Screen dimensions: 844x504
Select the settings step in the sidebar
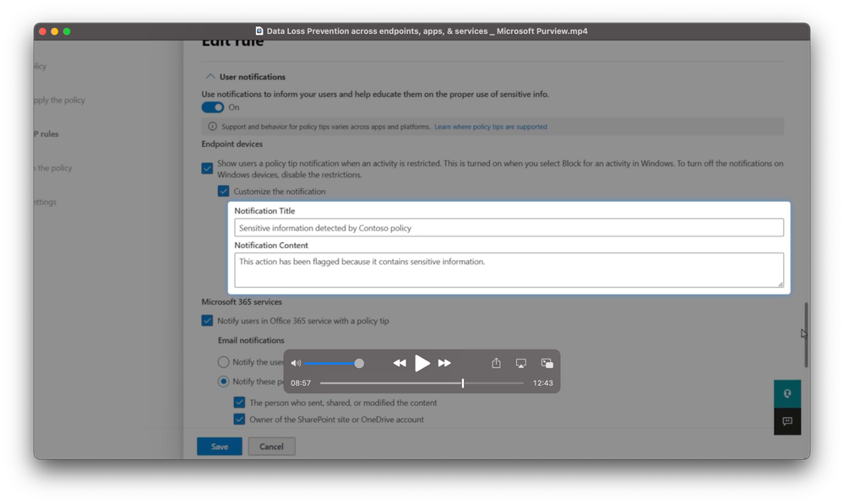coord(46,202)
